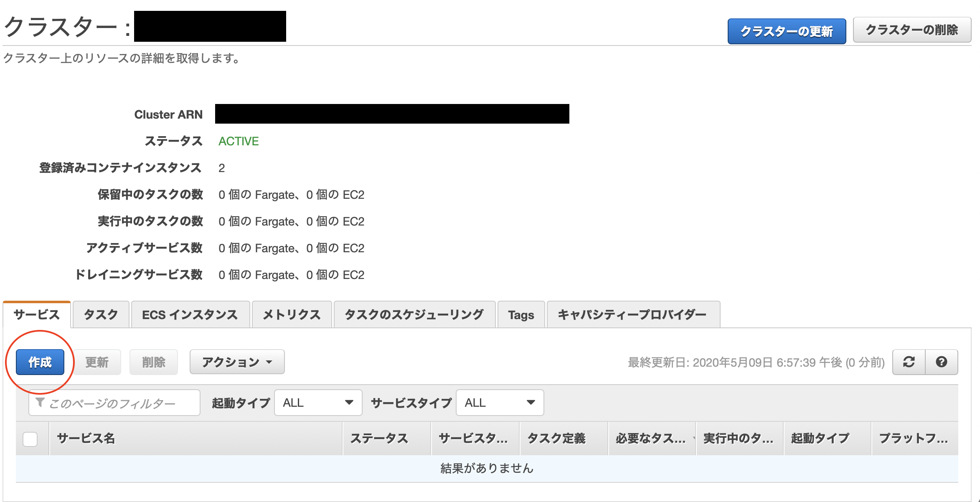Viewport: 980px width, 502px height.
Task: Click the help question mark icon
Action: [941, 362]
